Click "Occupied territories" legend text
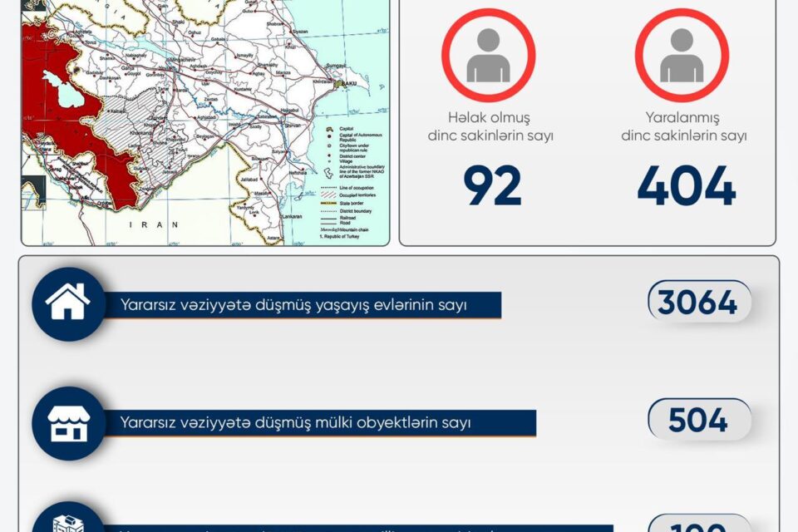Image resolution: width=798 pixels, height=532 pixels. pyautogui.click(x=357, y=195)
